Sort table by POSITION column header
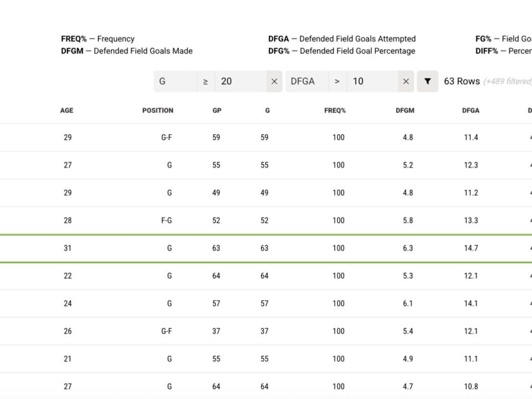 157,110
